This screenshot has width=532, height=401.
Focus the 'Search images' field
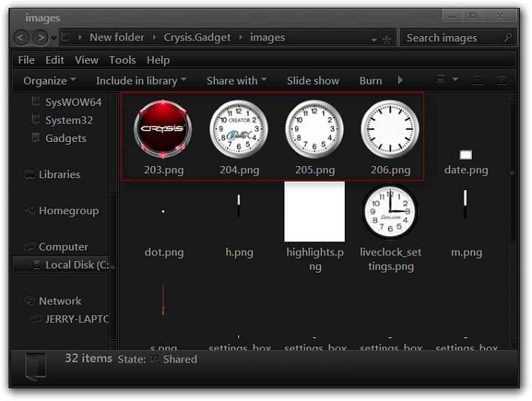[x=458, y=38]
